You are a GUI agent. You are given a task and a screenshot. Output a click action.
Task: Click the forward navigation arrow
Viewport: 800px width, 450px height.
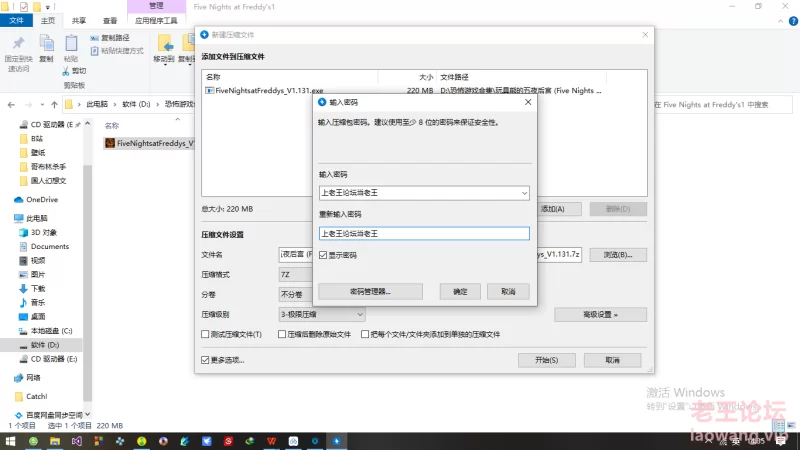(29, 105)
